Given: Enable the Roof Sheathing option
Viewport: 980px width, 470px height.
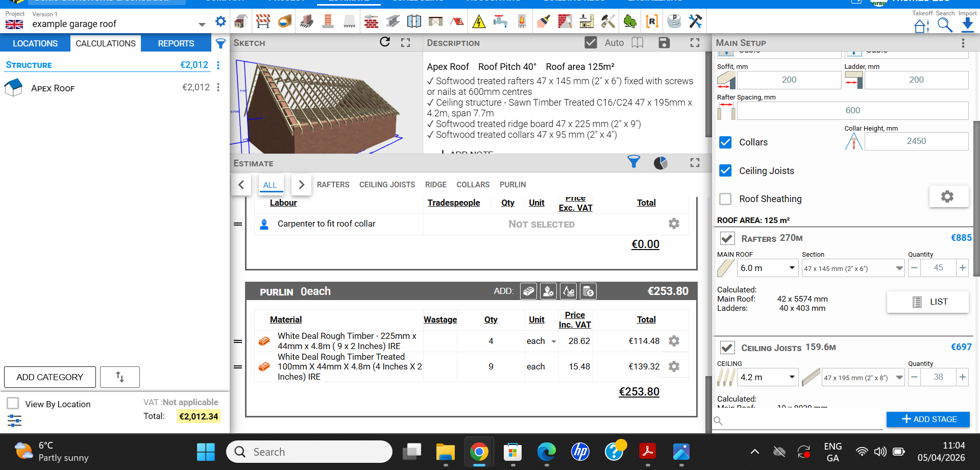Looking at the screenshot, I should (725, 199).
